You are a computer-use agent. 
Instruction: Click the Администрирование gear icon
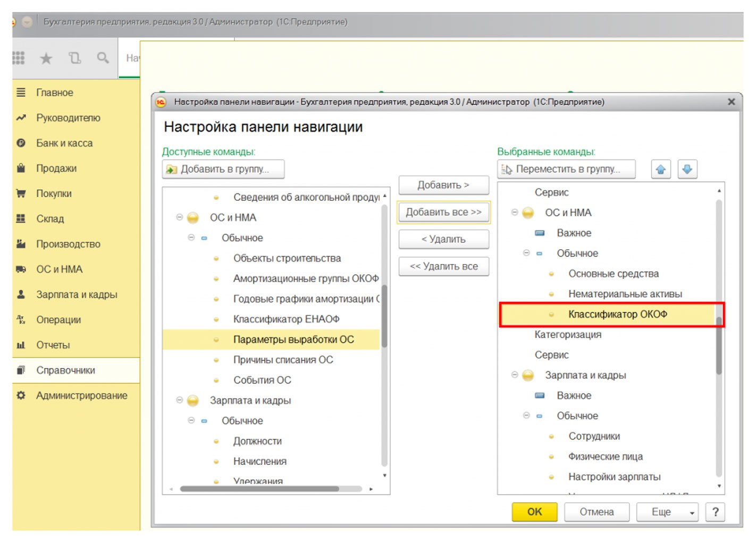21,395
